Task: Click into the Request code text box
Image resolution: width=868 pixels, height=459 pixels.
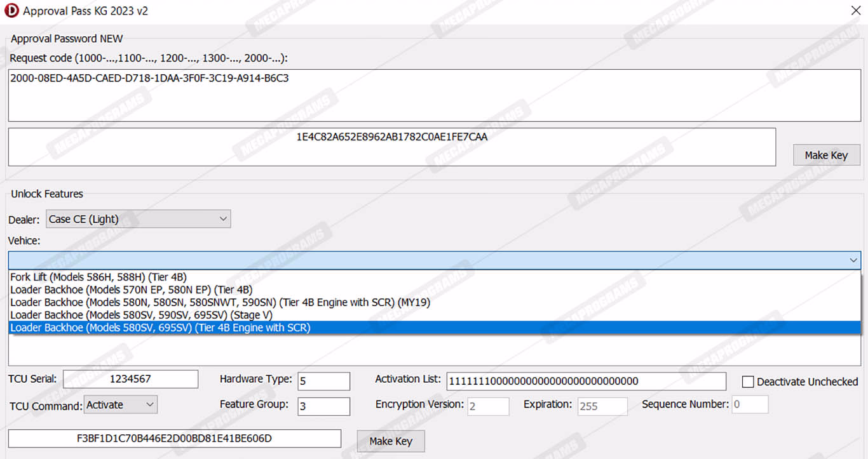Action: click(x=434, y=95)
